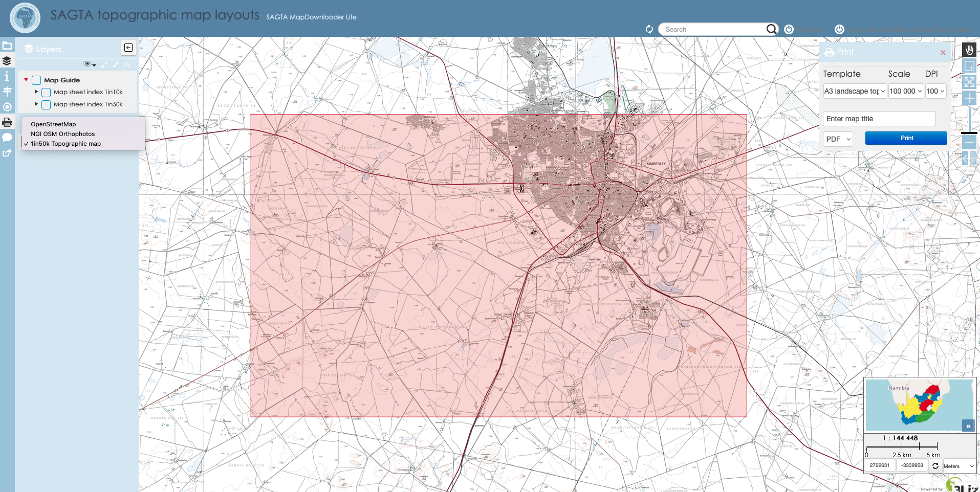Enable the Map Guide layer checkbox

[x=36, y=80]
